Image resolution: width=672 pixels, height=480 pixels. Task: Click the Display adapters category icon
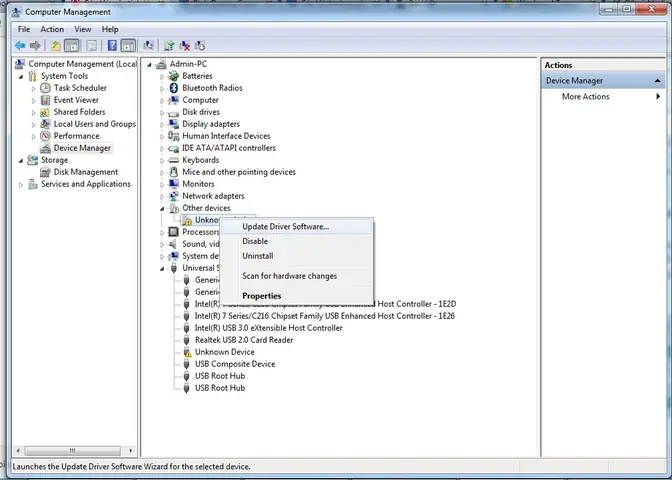[x=174, y=124]
